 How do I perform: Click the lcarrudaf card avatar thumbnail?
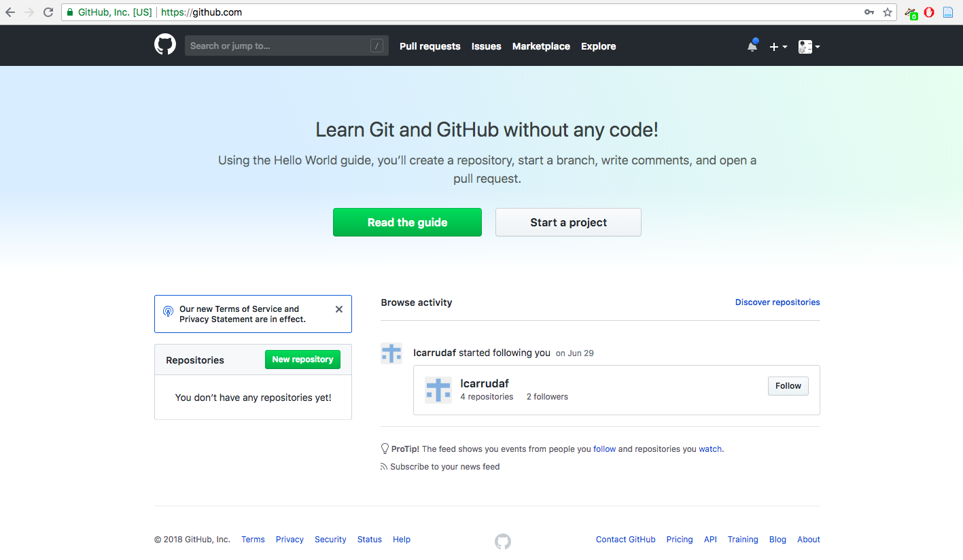(x=438, y=390)
